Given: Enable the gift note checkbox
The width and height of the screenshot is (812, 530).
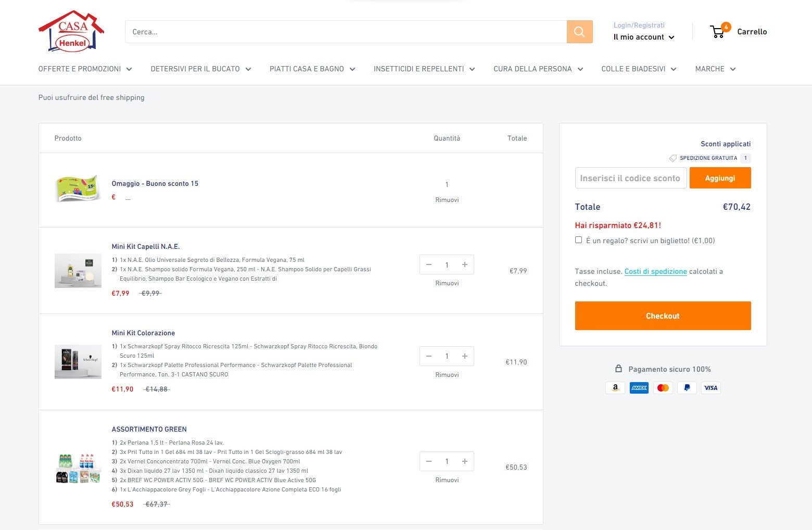Looking at the screenshot, I should coord(578,240).
